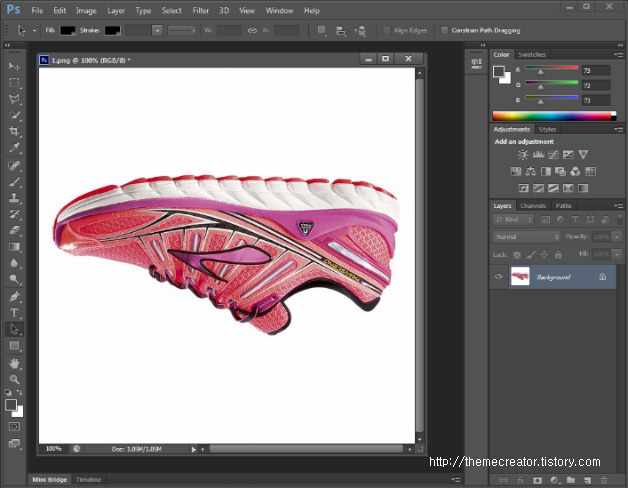628x488 pixels.
Task: Click the Background layer thumbnail
Action: (x=520, y=276)
